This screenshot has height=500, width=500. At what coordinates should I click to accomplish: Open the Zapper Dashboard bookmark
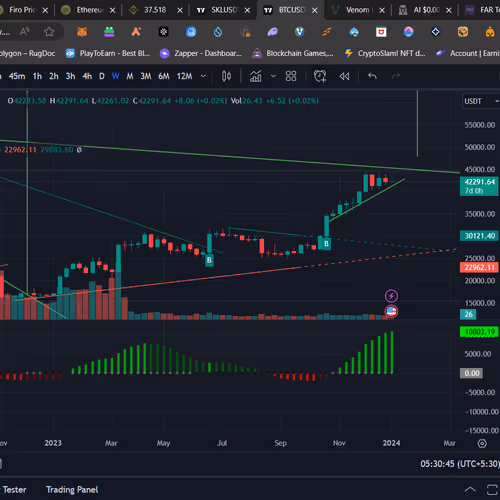click(x=201, y=53)
